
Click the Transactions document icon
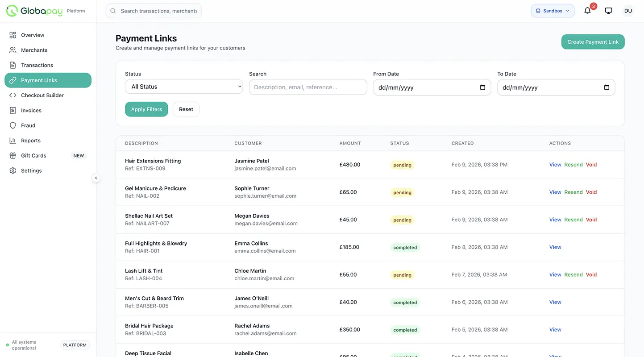[12, 65]
